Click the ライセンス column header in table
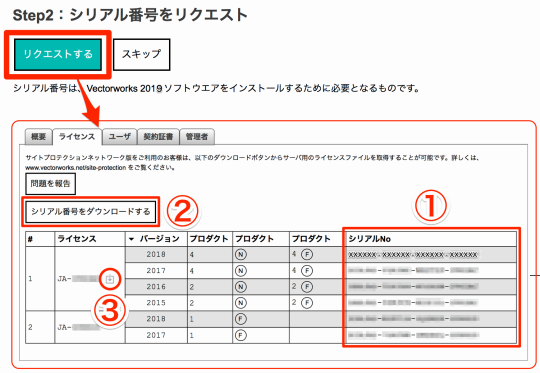540x373 pixels. (x=90, y=239)
